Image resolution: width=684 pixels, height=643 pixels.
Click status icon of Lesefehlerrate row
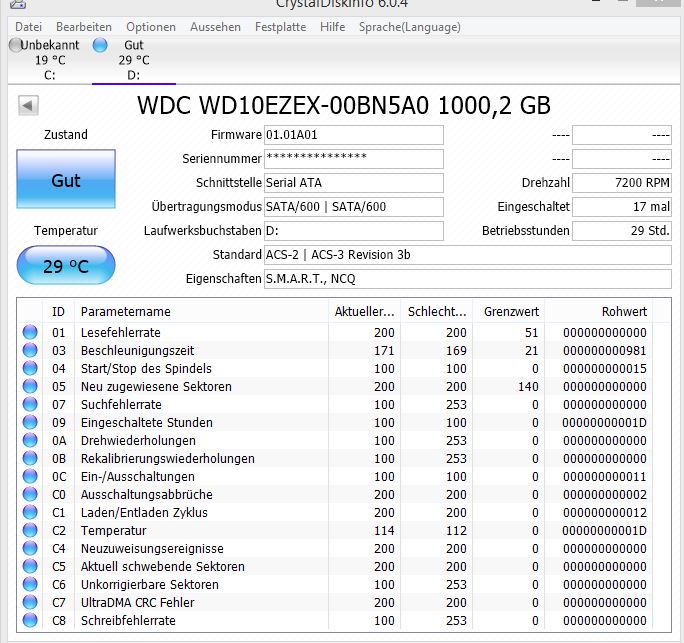tap(30, 332)
